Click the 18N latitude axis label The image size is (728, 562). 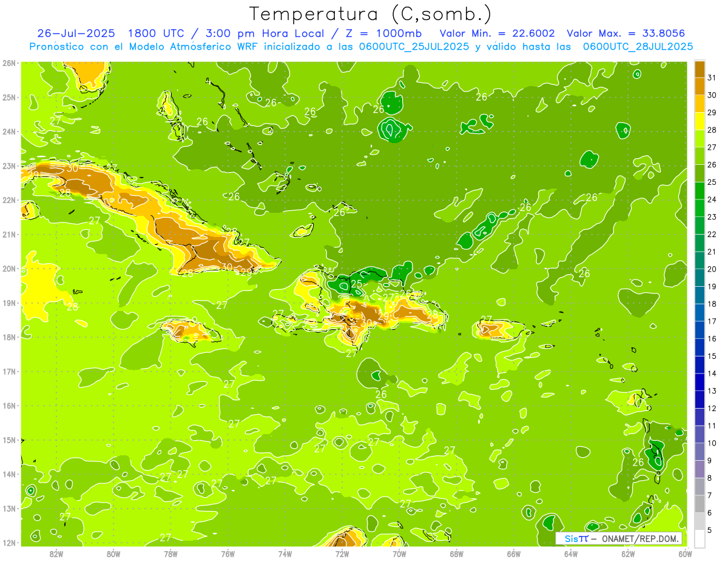(9, 337)
